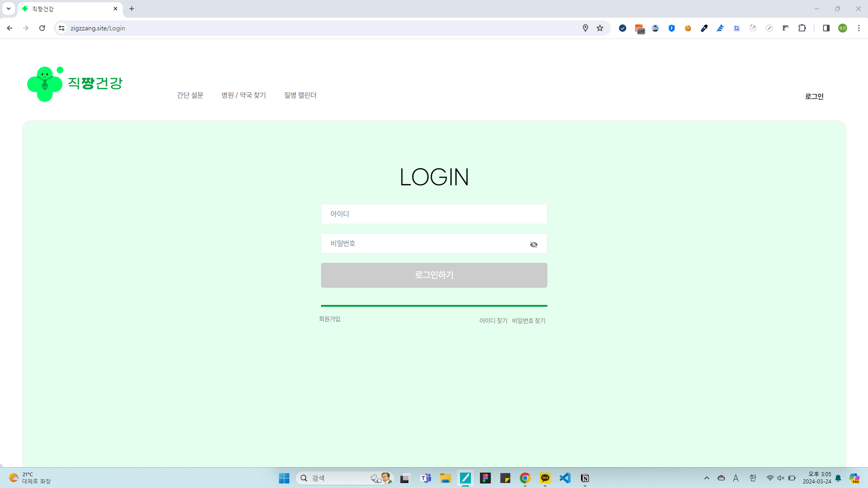Viewport: 868px width, 488px height.
Task: Toggle password visibility eye icon
Action: point(533,245)
